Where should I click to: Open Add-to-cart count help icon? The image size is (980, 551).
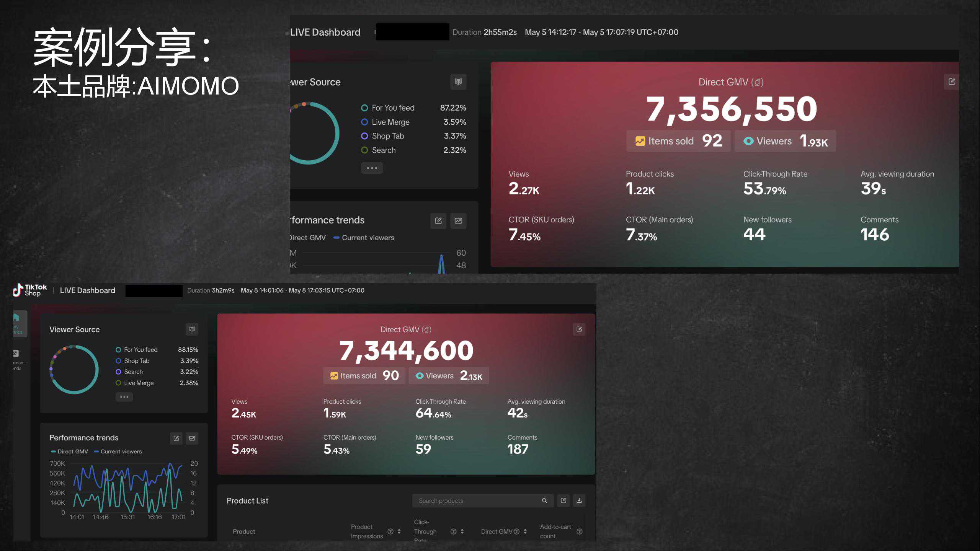(580, 531)
